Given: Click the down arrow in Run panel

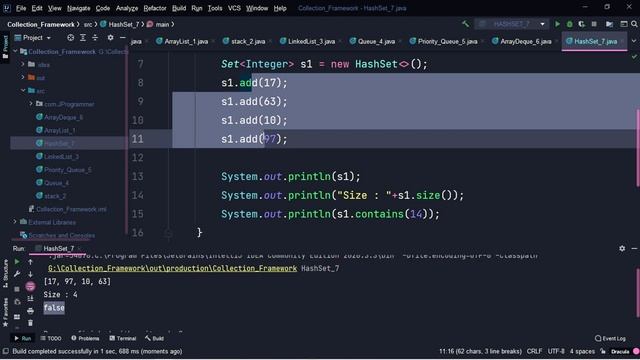Looking at the screenshot, I should [x=30, y=274].
